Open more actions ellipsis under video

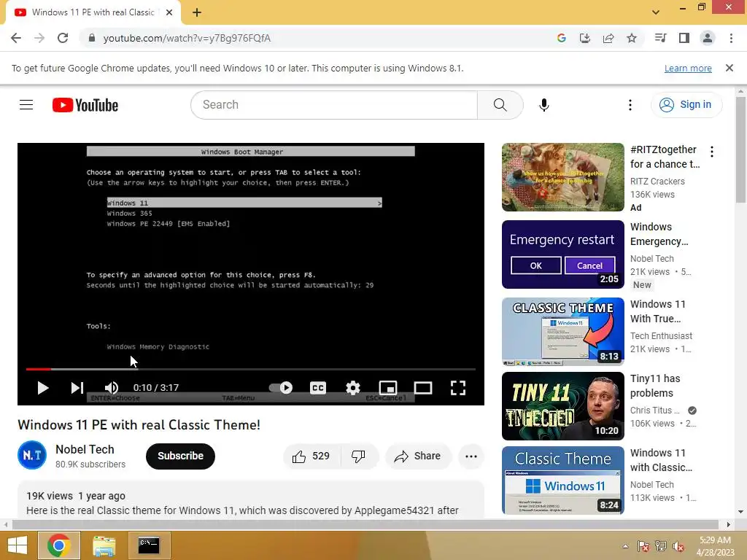point(471,456)
